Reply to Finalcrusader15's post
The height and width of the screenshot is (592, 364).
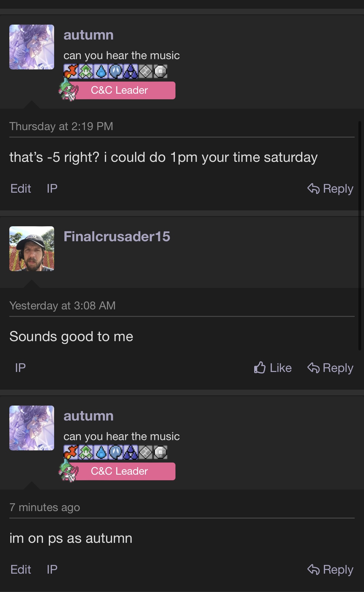click(x=330, y=368)
